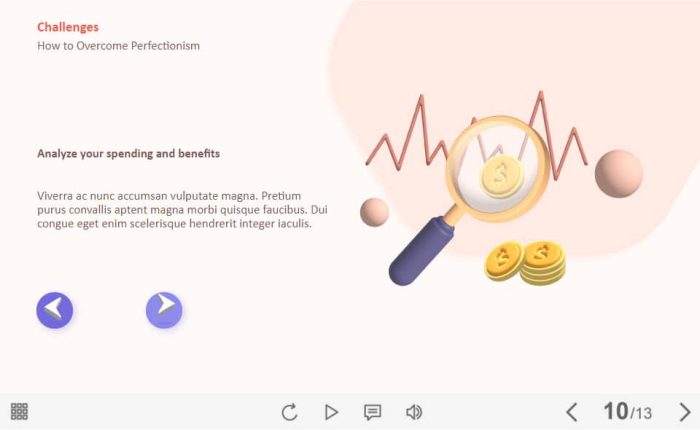Click the purple left arrow button
The image size is (700, 430).
[x=54, y=310]
